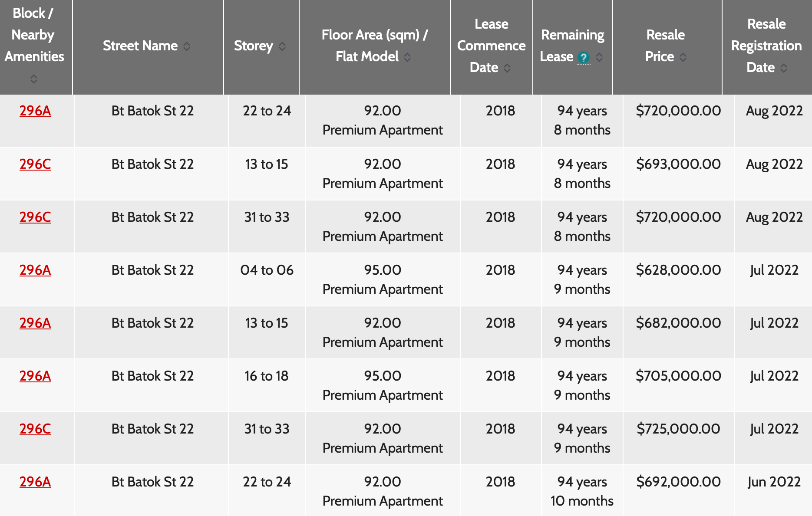Click the Remaining Lease help question-mark icon
The height and width of the screenshot is (516, 812).
[x=583, y=57]
